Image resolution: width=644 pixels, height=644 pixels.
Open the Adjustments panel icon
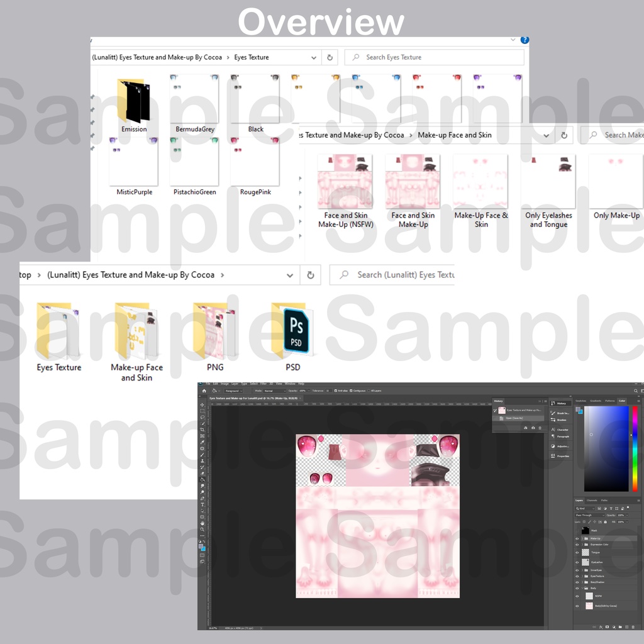pos(560,446)
